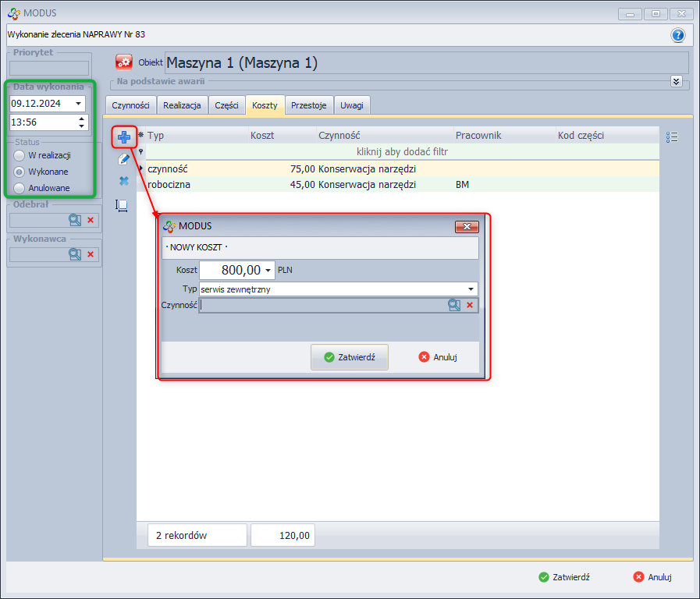Choose the Anulowane status radio button
This screenshot has width=700, height=599.
coord(20,188)
